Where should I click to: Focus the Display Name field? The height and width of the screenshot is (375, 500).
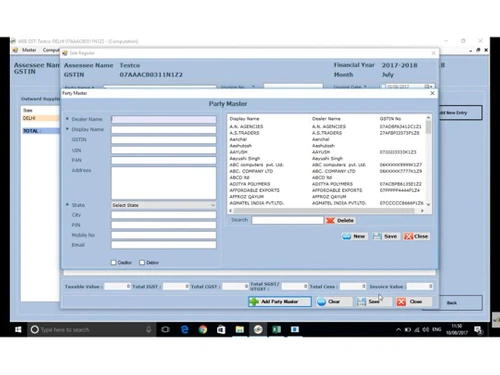[x=163, y=130]
